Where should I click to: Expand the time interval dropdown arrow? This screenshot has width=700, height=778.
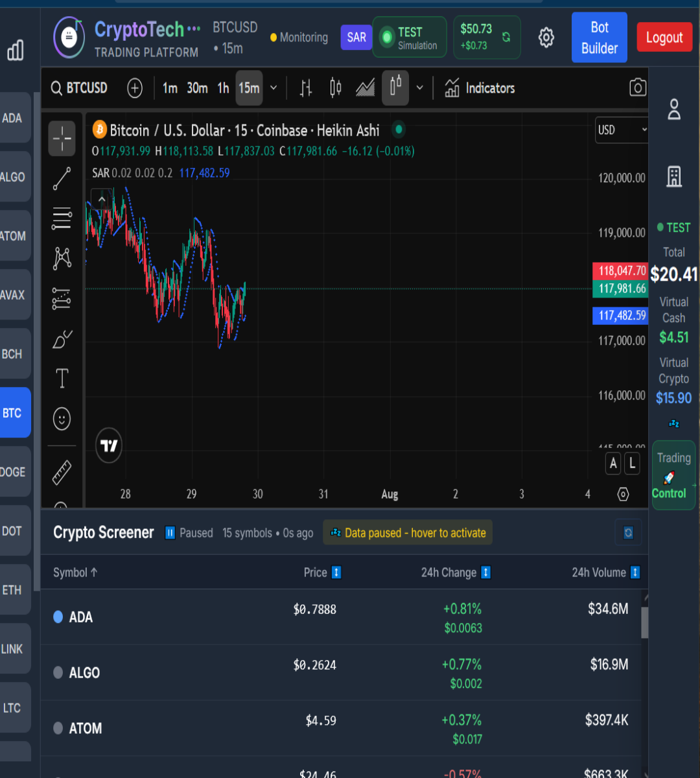[x=274, y=88]
